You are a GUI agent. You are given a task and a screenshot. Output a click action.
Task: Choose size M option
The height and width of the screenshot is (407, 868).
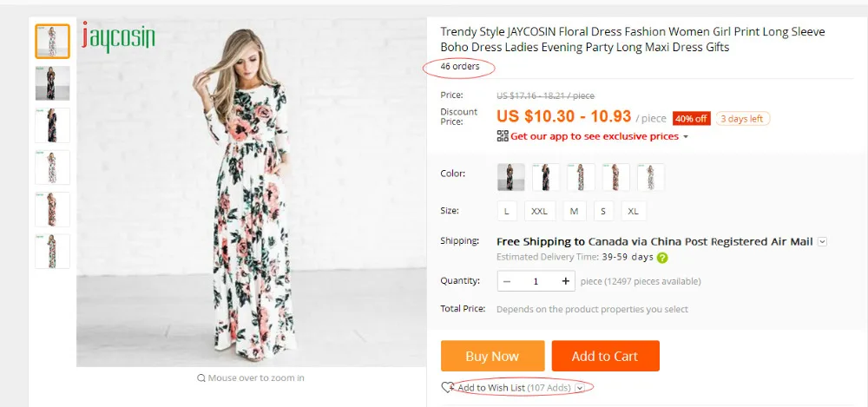pyautogui.click(x=574, y=211)
